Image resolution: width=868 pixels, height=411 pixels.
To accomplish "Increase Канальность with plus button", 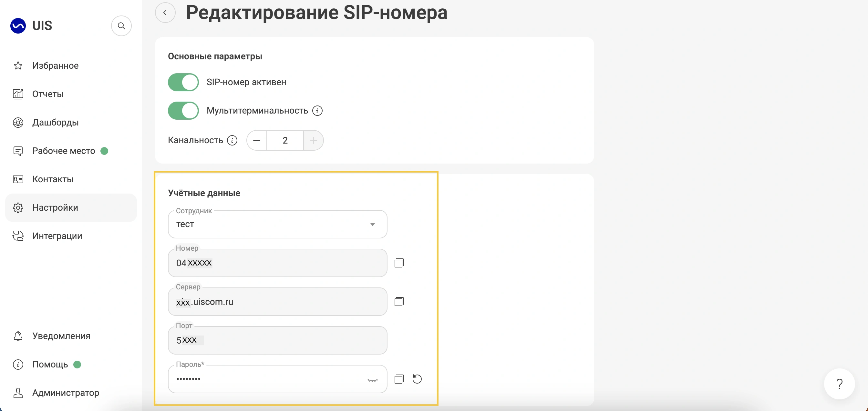I will (x=313, y=140).
